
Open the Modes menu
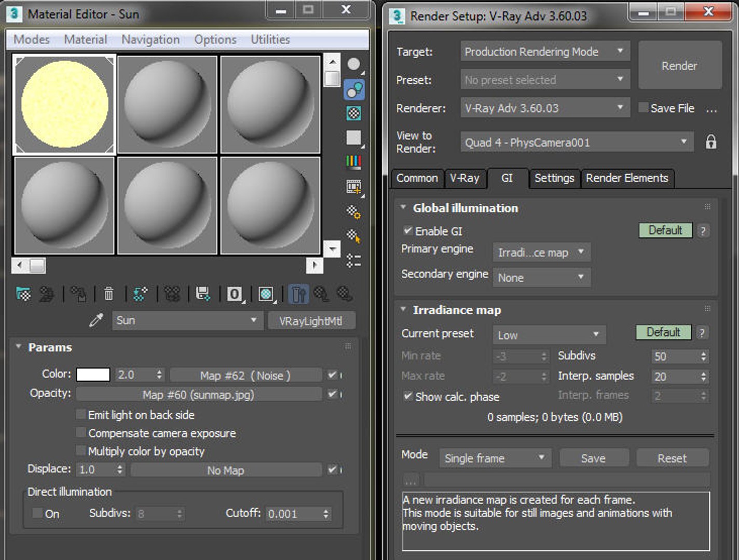[x=31, y=39]
